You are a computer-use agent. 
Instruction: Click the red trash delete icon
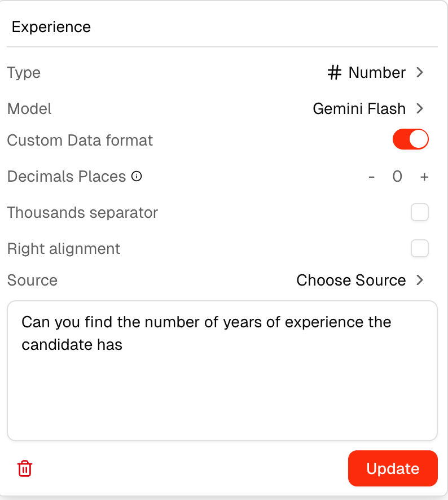click(x=25, y=468)
